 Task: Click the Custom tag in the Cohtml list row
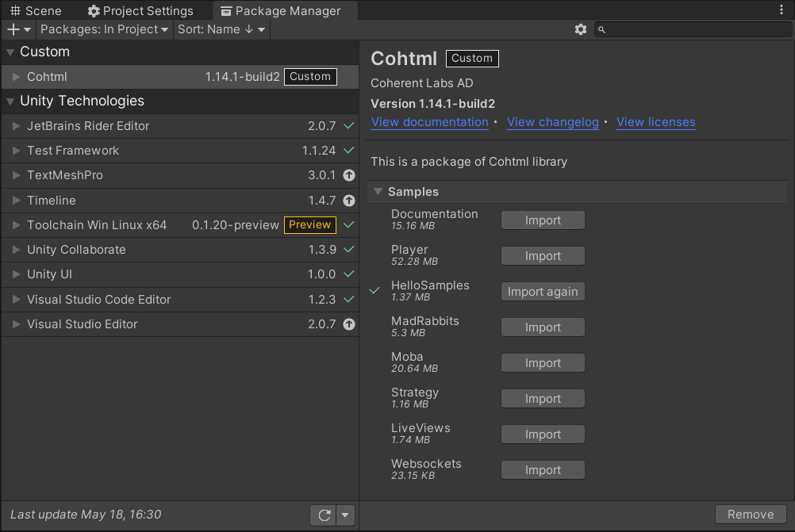(310, 76)
